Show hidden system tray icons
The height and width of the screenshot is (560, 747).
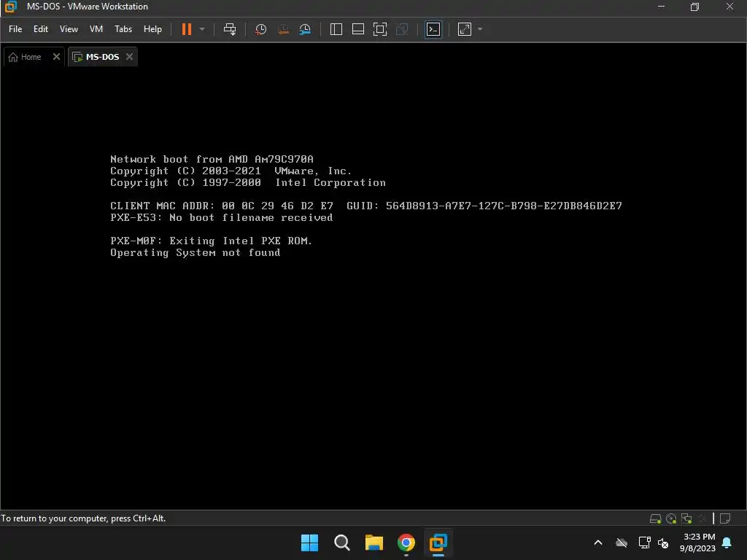[598, 542]
